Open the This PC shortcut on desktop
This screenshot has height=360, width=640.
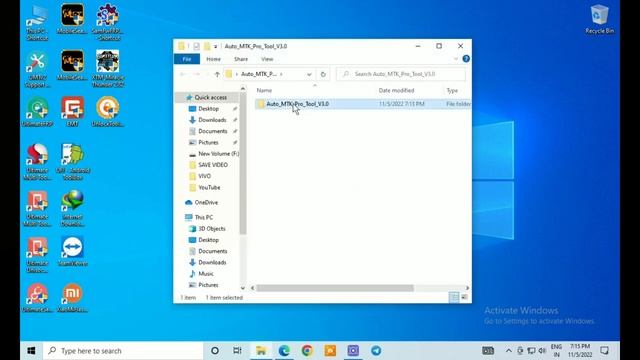pos(37,22)
